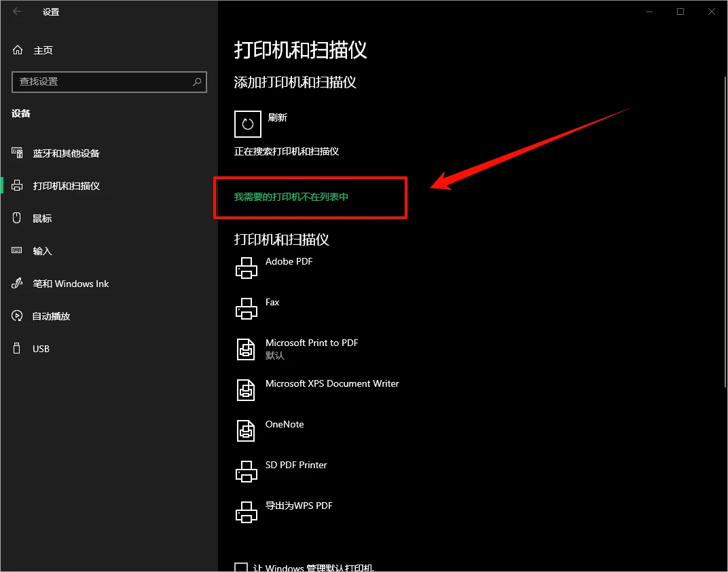Click the USB icon in the sidebar
Screen dimensions: 728x572
[17, 348]
